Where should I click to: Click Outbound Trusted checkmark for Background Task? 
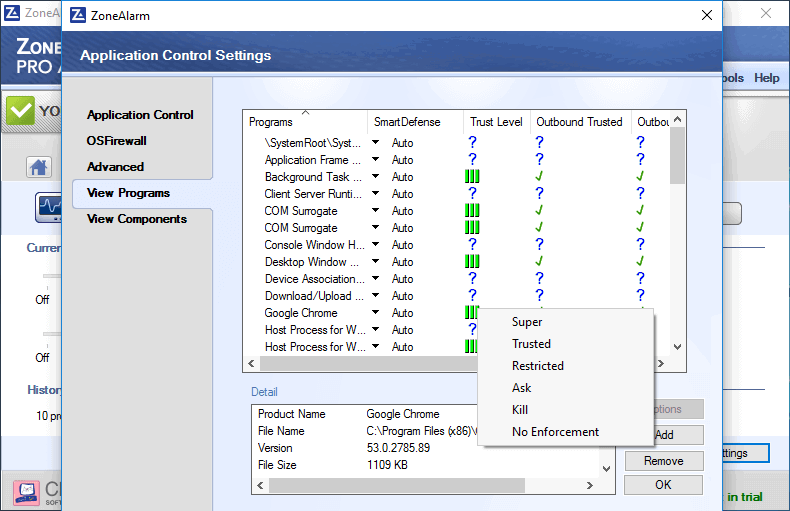pyautogui.click(x=539, y=176)
